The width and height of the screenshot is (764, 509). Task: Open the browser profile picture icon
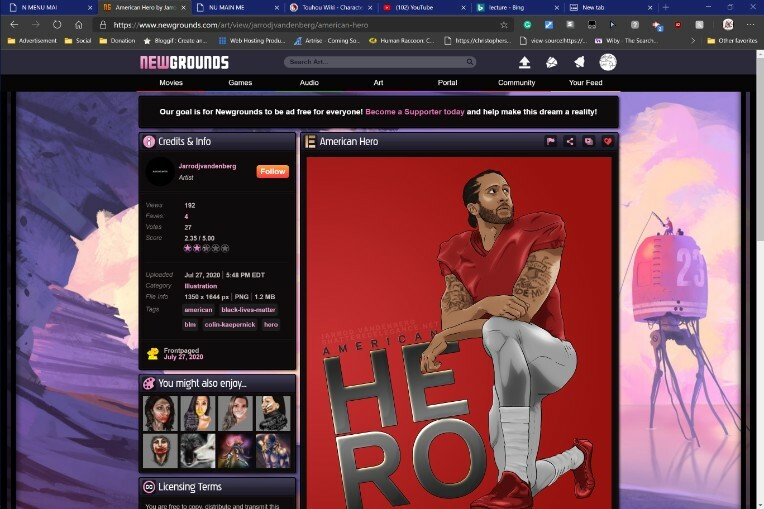coord(728,24)
